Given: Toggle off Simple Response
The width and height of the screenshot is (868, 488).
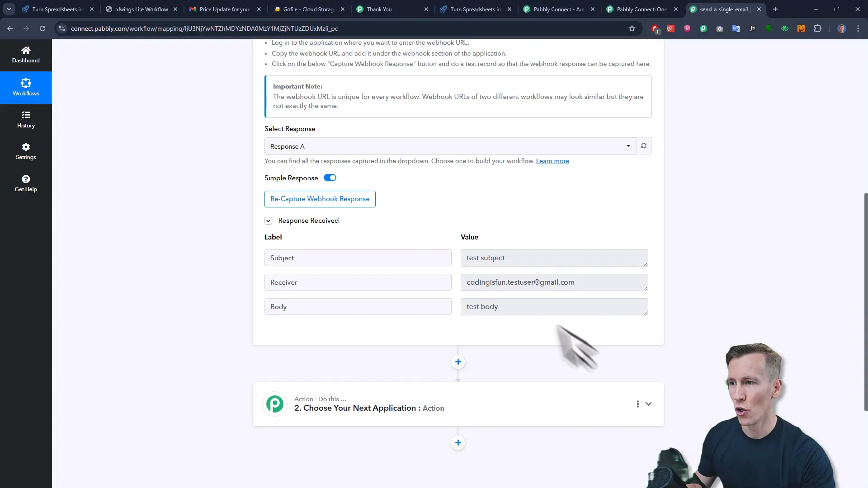Looking at the screenshot, I should [330, 178].
